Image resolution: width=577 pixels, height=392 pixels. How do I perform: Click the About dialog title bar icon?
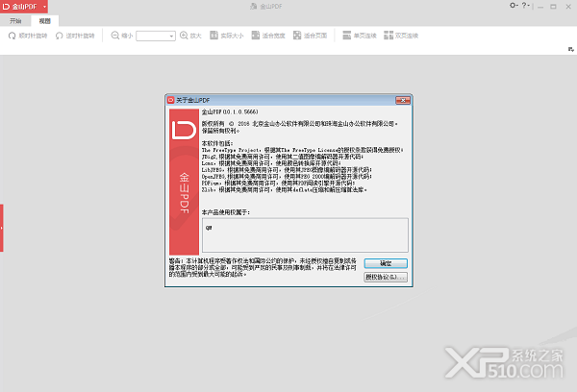click(x=171, y=100)
